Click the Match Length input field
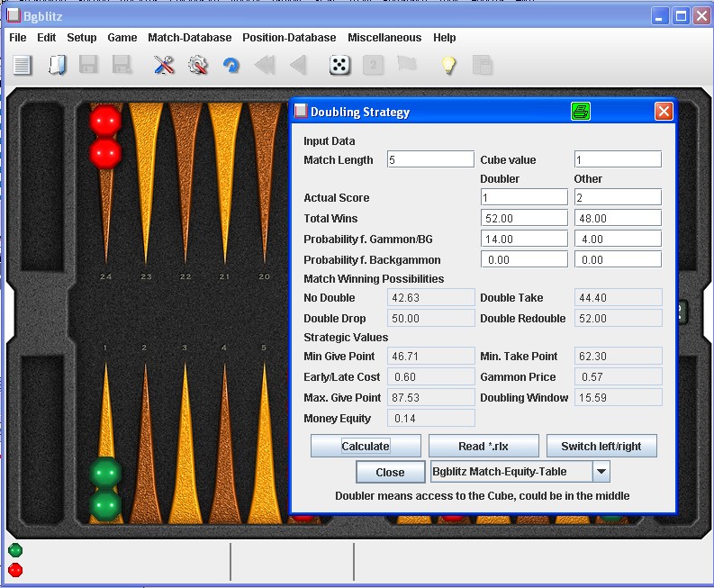The width and height of the screenshot is (714, 588). tap(430, 159)
